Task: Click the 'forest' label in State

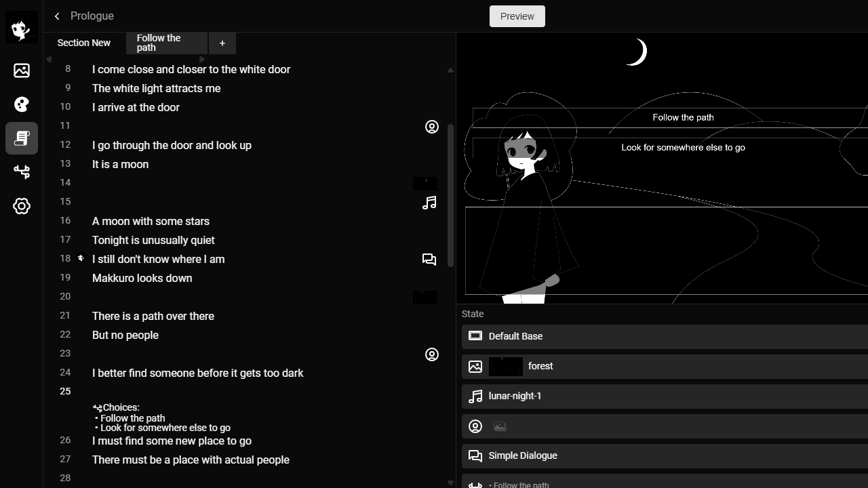Action: point(540,366)
